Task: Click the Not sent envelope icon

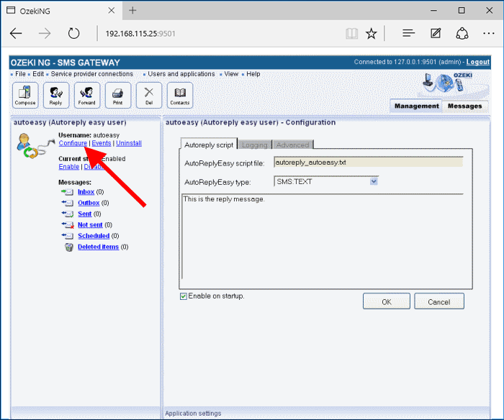Action: click(68, 225)
